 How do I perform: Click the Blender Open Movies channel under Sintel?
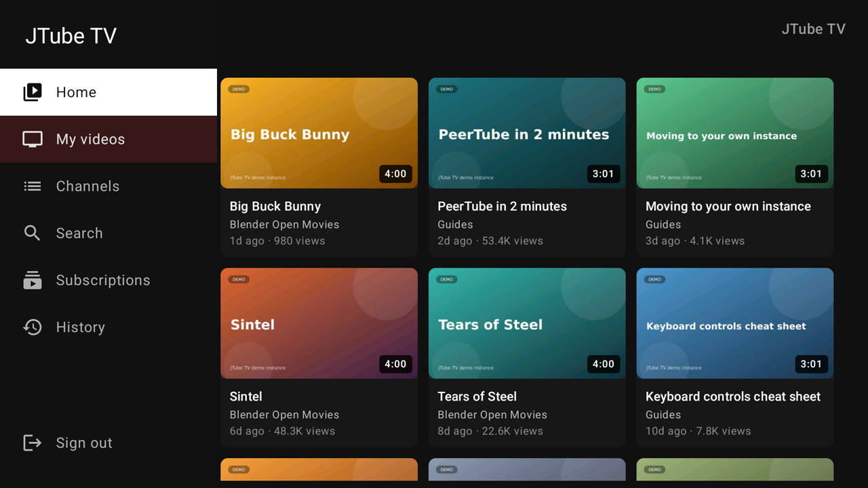[284, 415]
